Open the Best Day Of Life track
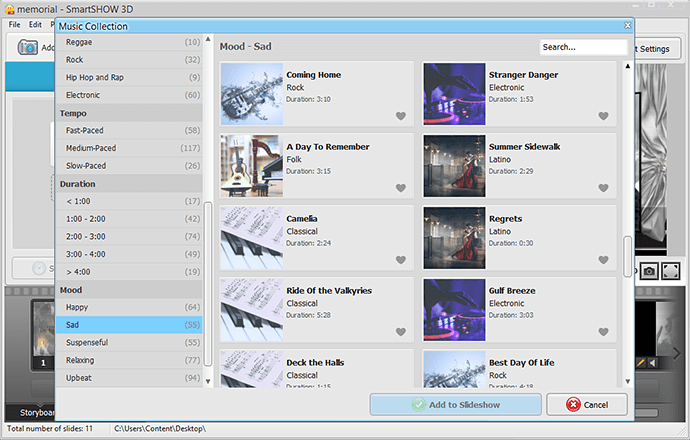This screenshot has width=690, height=440. (519, 369)
